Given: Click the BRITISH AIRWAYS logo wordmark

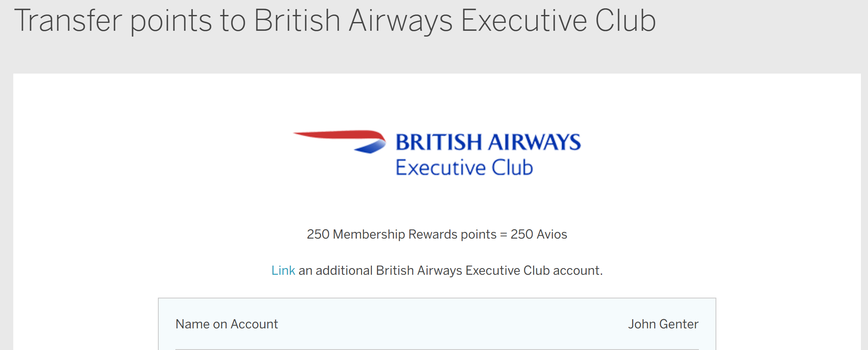Looking at the screenshot, I should (488, 142).
